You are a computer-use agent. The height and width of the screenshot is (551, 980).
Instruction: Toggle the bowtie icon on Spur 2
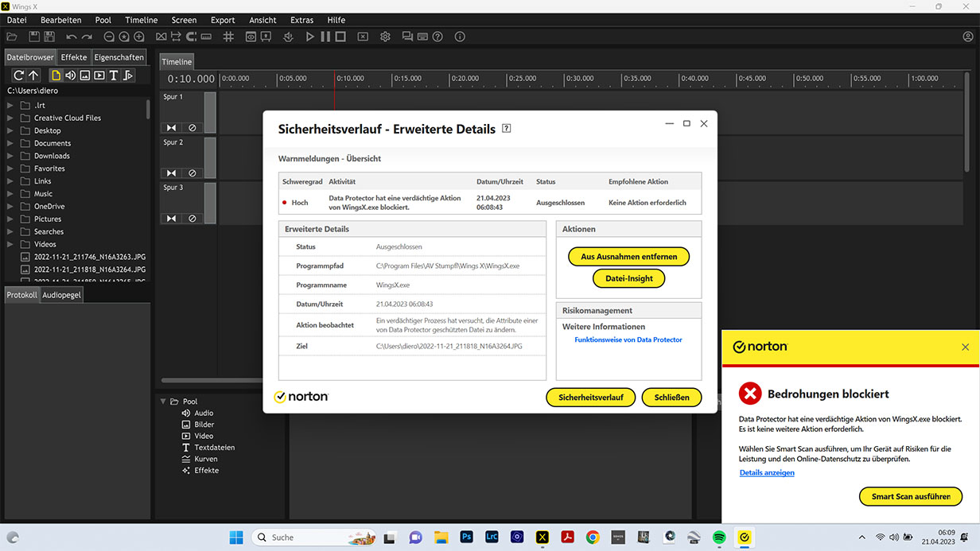point(171,173)
